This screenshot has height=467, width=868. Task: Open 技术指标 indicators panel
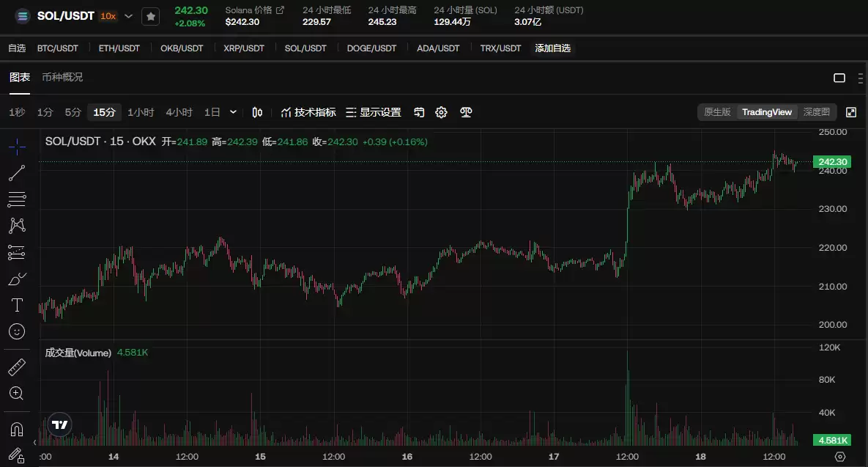click(308, 112)
